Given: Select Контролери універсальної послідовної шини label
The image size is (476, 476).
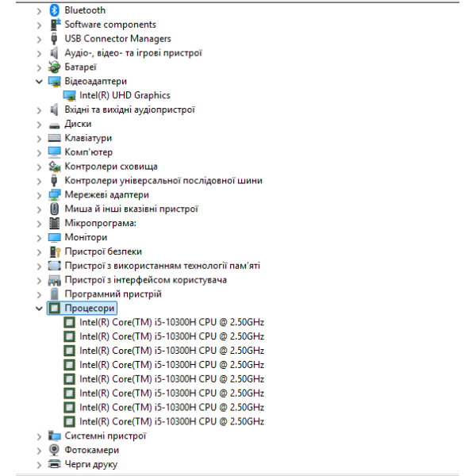Looking at the screenshot, I should [x=163, y=181].
